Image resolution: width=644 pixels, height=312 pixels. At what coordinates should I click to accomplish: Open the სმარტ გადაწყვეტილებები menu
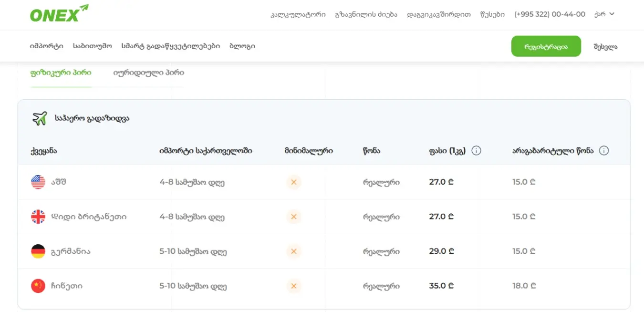(x=171, y=46)
